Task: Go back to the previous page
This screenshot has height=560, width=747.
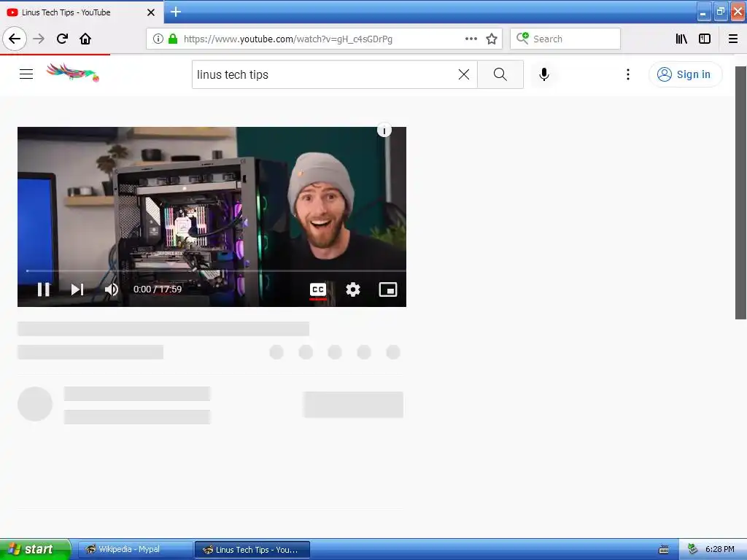Action: pos(15,39)
